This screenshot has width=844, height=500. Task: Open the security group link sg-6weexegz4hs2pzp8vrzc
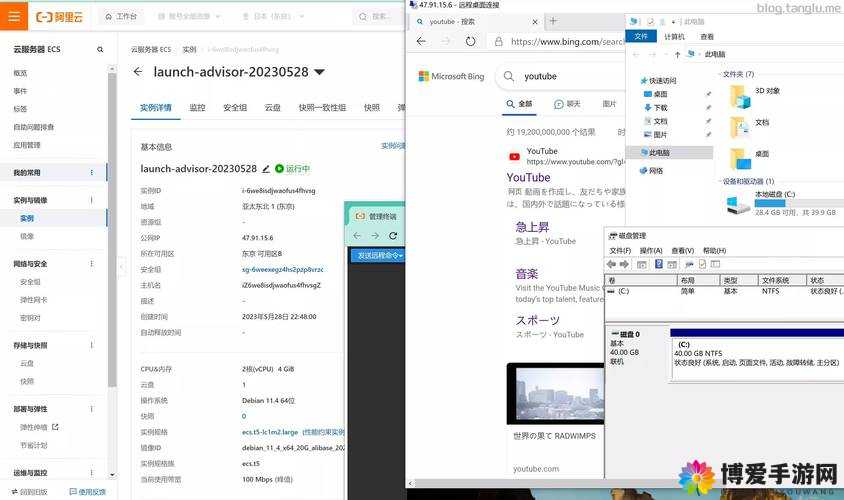pyautogui.click(x=283, y=269)
